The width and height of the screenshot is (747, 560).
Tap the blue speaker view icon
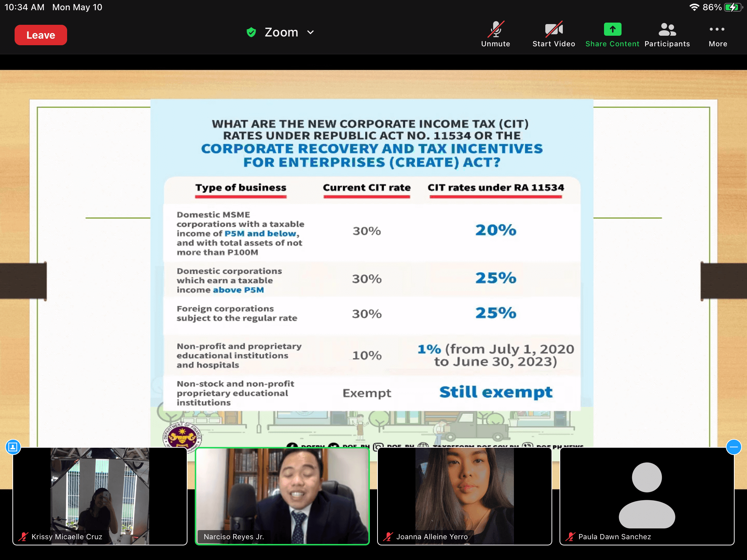pyautogui.click(x=13, y=447)
